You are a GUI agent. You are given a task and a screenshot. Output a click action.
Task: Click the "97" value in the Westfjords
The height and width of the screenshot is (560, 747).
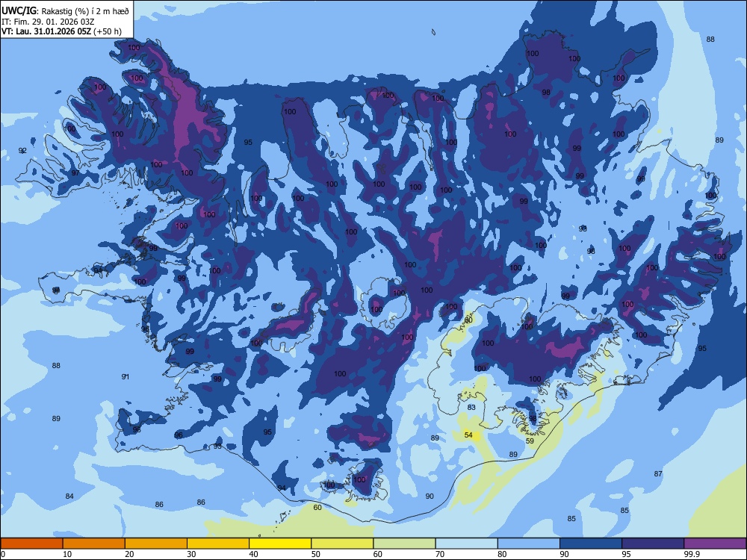(x=75, y=173)
